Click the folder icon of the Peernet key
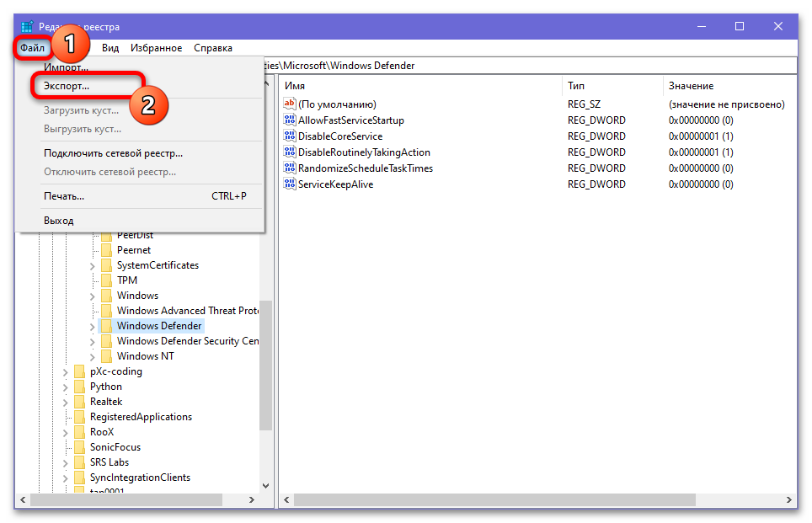812x523 pixels. 107,250
